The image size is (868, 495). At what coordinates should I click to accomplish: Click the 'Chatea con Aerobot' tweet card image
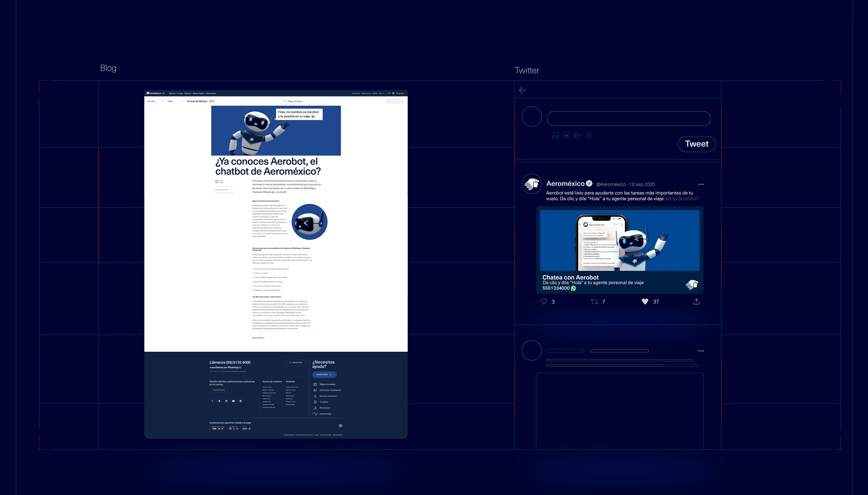pyautogui.click(x=620, y=240)
